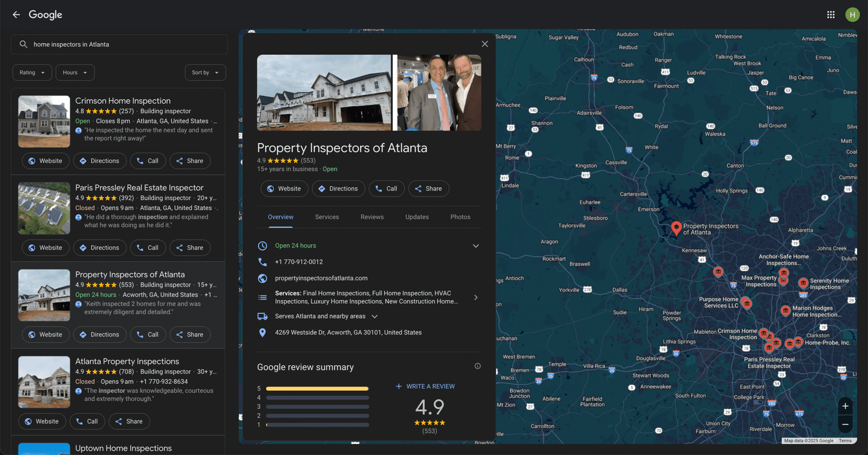Open the house construction photo in panel

(324, 93)
